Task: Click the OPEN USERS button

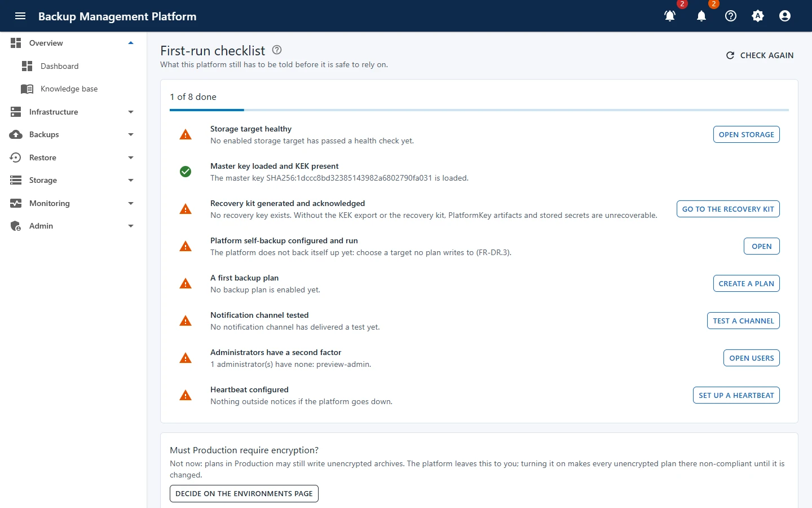Action: pyautogui.click(x=752, y=358)
